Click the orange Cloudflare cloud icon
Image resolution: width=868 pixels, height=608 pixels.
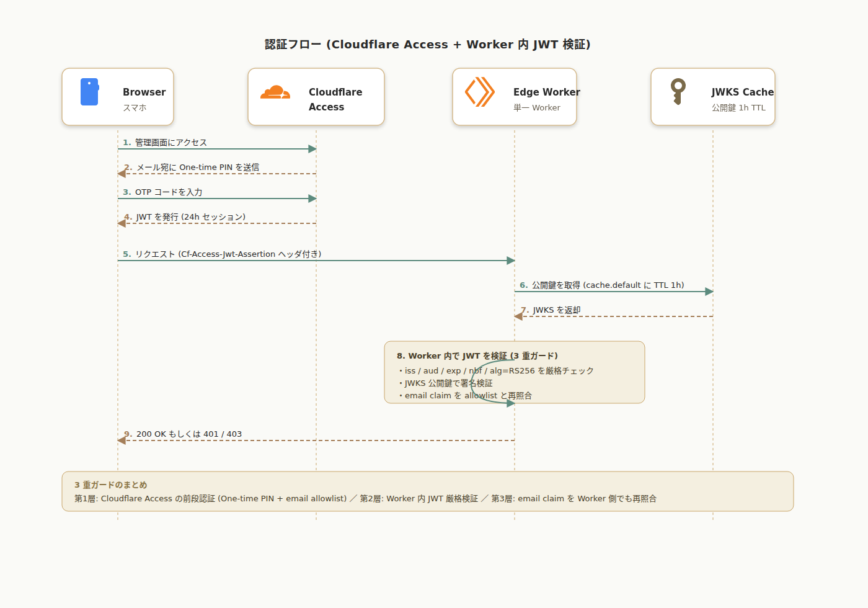pyautogui.click(x=275, y=92)
